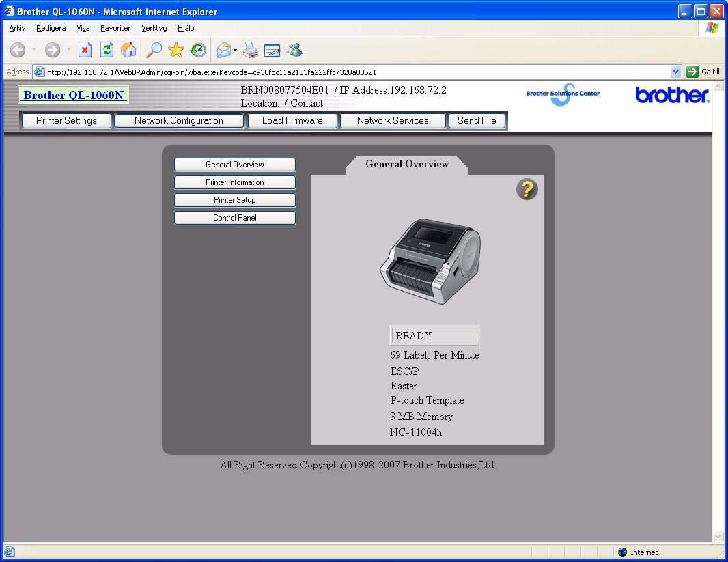728x562 pixels.
Task: Click the copyright Brother Industries text
Action: (358, 465)
